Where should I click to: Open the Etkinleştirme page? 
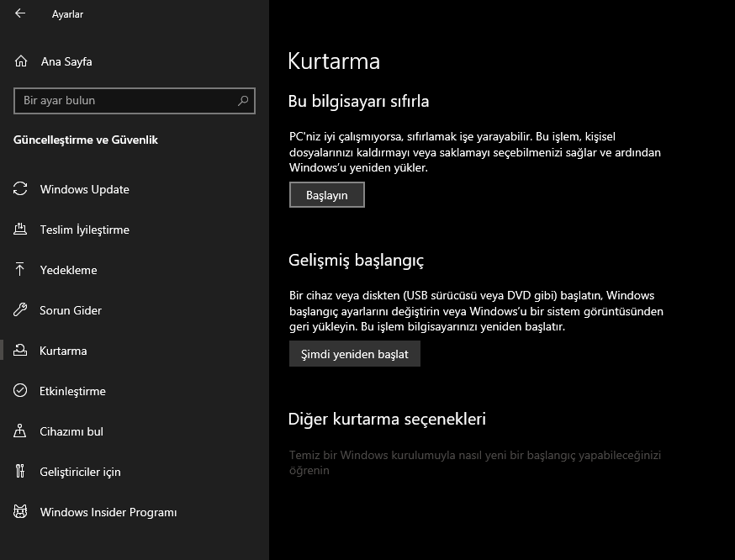(x=135, y=391)
